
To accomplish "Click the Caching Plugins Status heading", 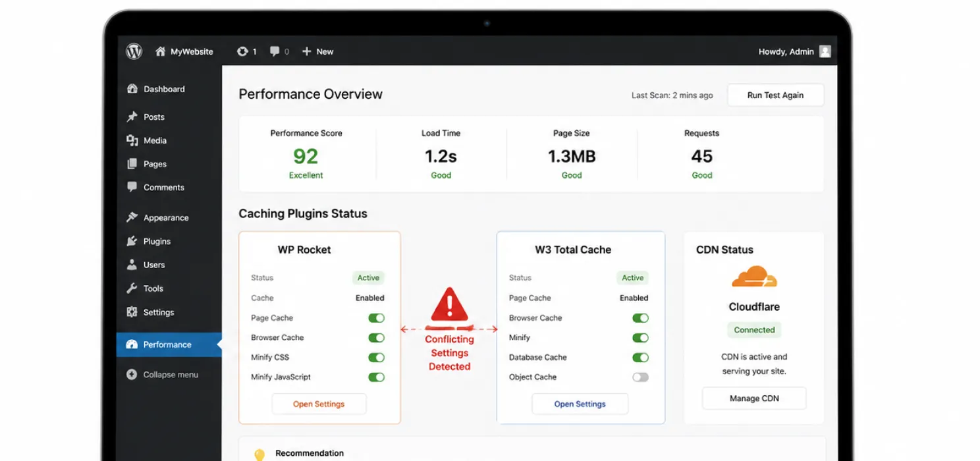I will tap(303, 213).
